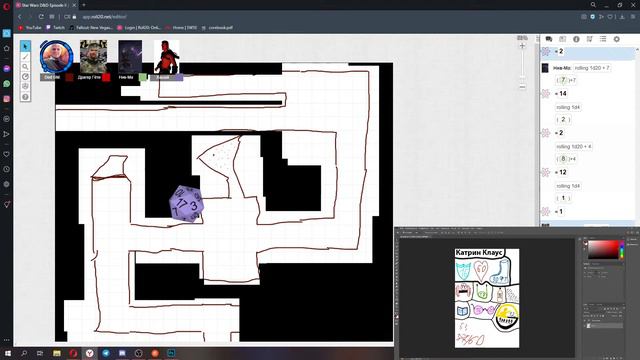The width and height of the screenshot is (640, 360).
Task: Open File Explorer from the taskbar
Action: (57, 353)
